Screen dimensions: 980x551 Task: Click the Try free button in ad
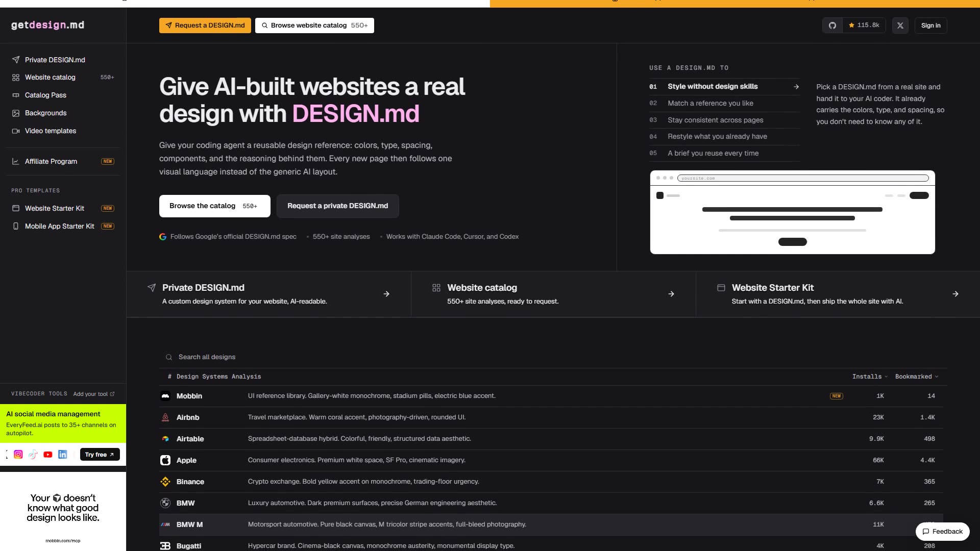(100, 455)
